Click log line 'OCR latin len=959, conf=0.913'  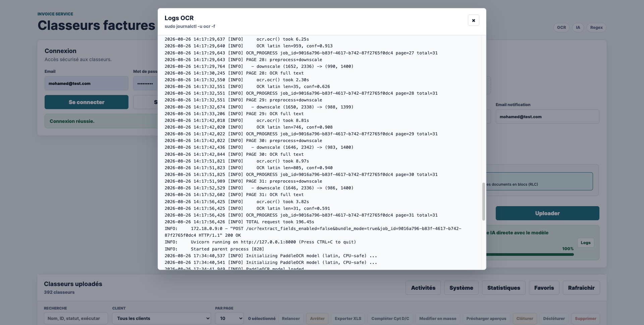(249, 46)
